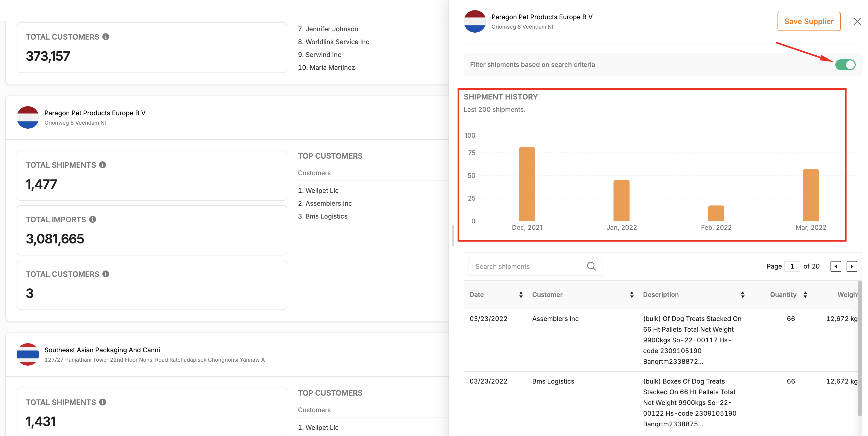This screenshot has height=436, width=868.
Task: Sort shipments table by Date
Action: pyautogui.click(x=521, y=295)
